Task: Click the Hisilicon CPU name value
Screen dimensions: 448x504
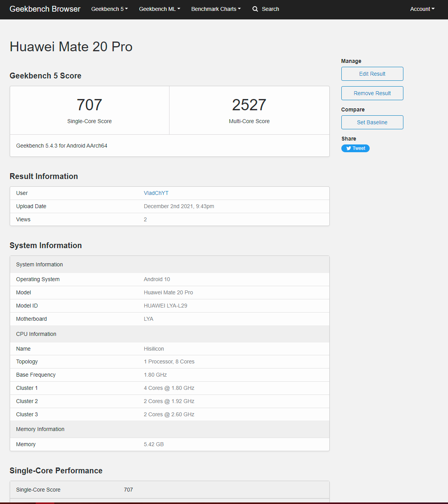Action: [x=154, y=349]
